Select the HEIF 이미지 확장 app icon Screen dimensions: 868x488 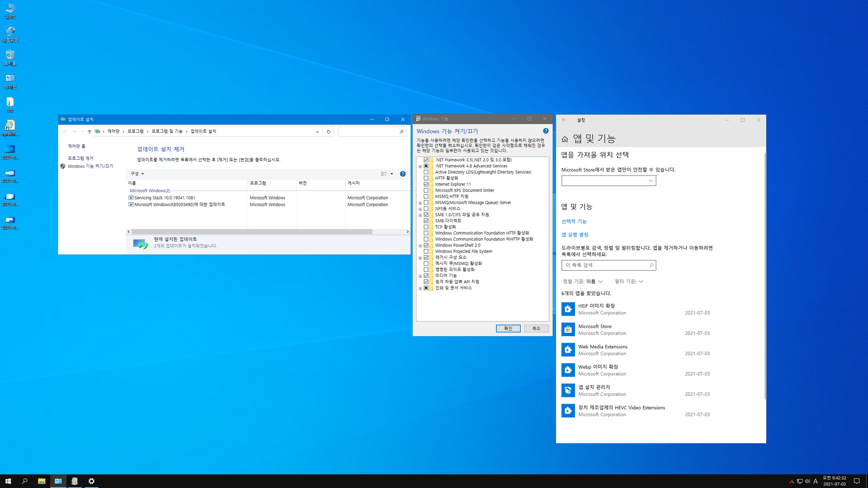pyautogui.click(x=568, y=309)
